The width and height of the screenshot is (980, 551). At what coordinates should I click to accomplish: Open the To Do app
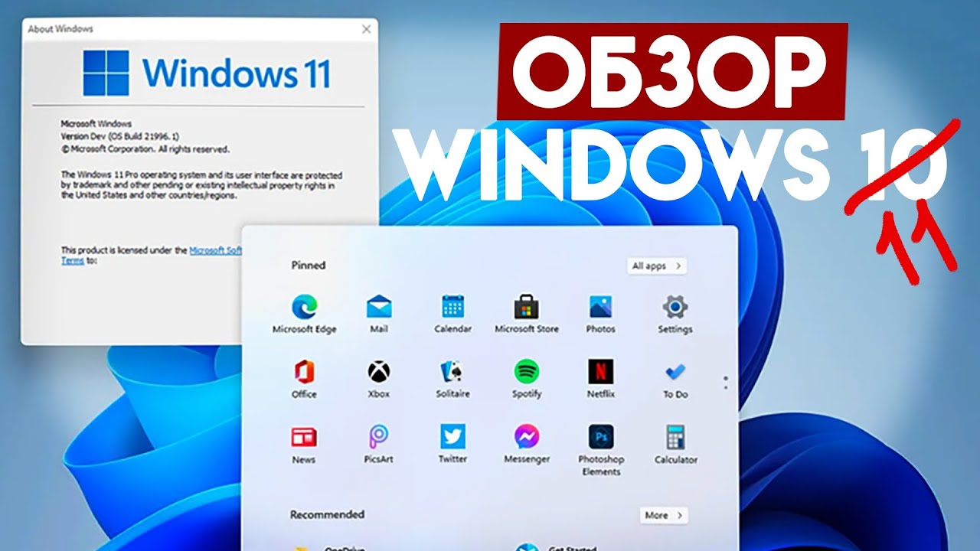tap(675, 380)
